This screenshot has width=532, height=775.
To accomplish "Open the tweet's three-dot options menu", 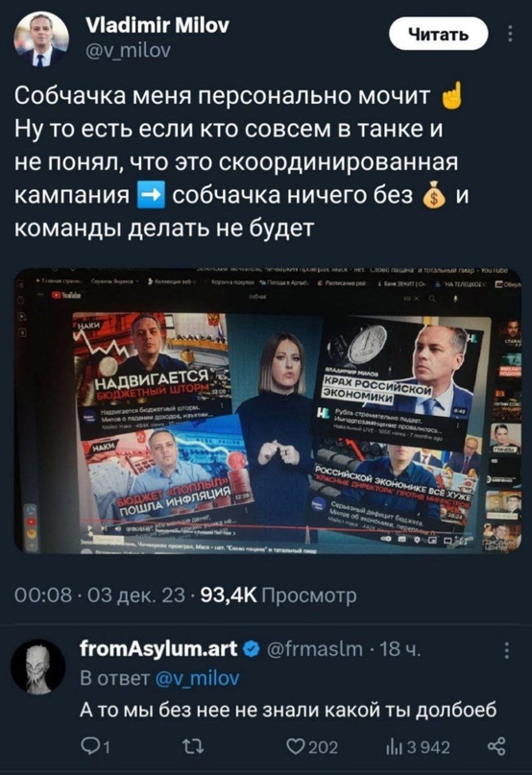I will (x=510, y=34).
